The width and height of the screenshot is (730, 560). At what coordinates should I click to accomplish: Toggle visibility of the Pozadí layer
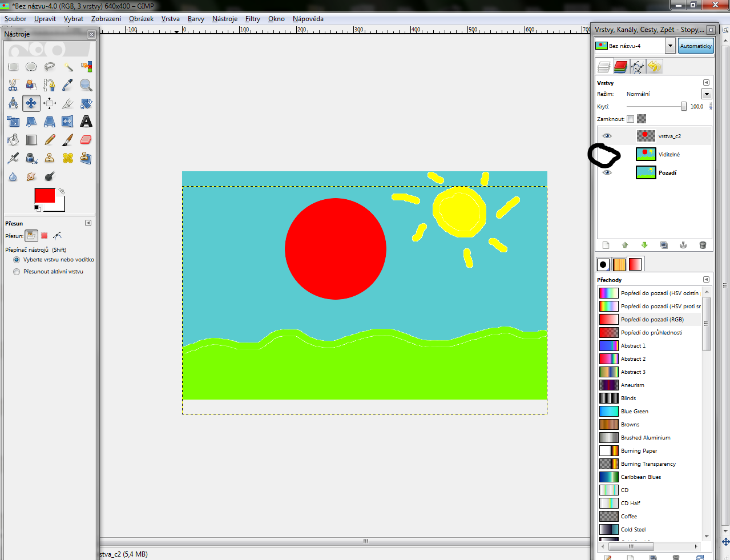(x=607, y=172)
